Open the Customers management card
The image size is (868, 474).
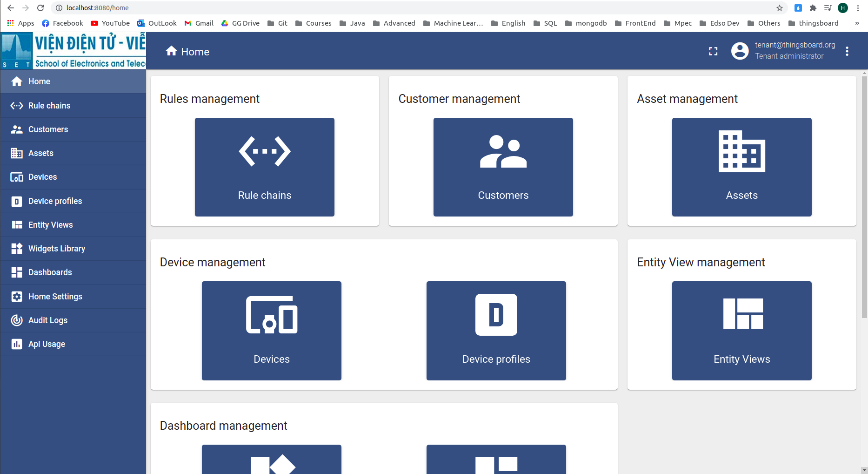pos(503,167)
